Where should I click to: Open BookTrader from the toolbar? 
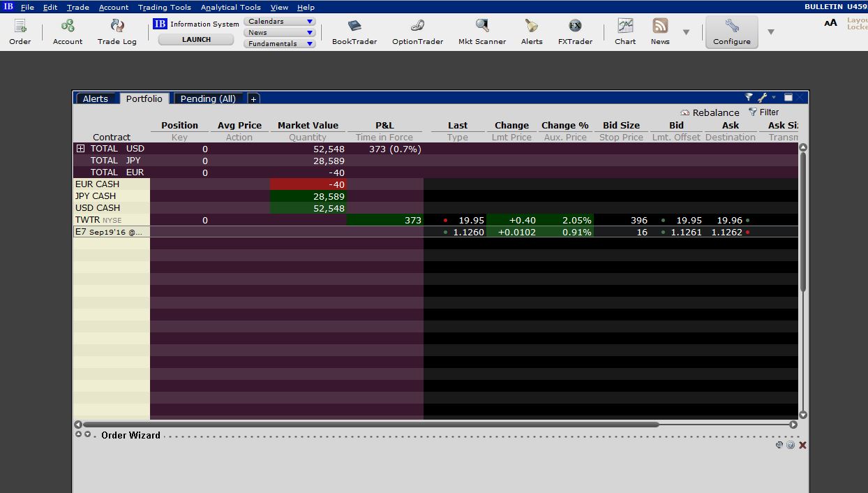click(354, 27)
